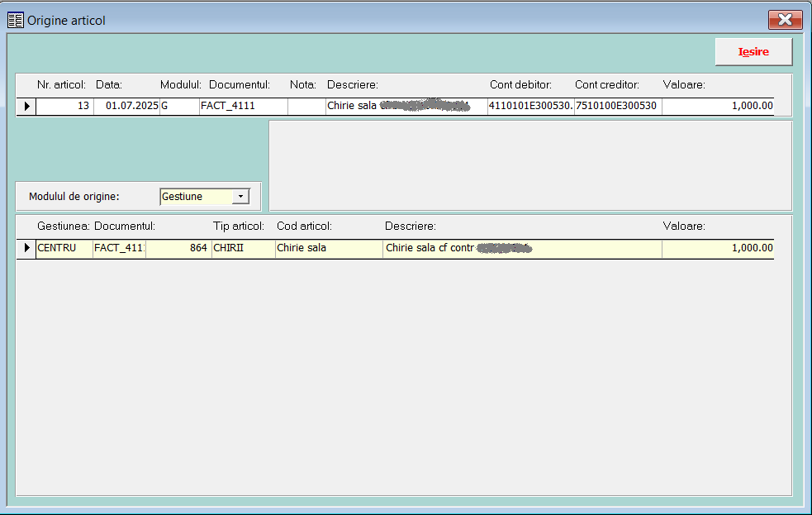Click the Iesire exit button

pyautogui.click(x=753, y=52)
